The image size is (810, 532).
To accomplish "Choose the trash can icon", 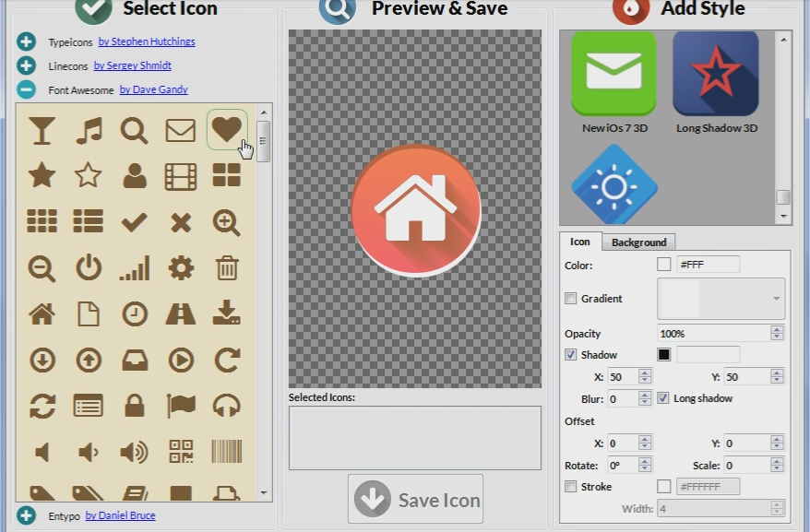I will point(227,268).
